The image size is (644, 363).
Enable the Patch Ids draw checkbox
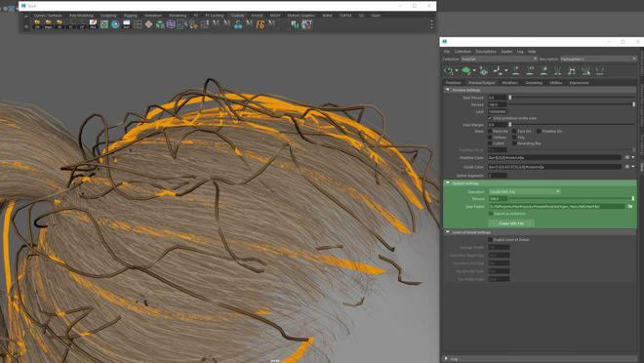coord(490,131)
